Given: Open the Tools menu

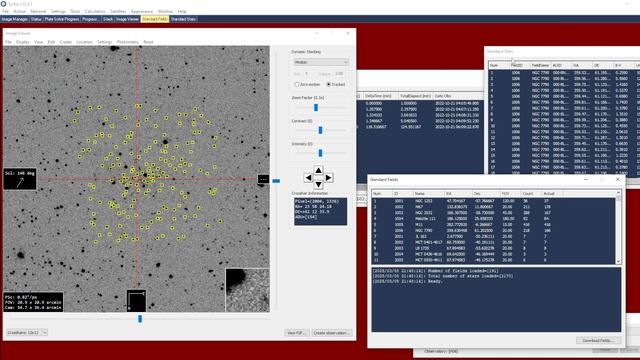Looking at the screenshot, I should coord(75,11).
